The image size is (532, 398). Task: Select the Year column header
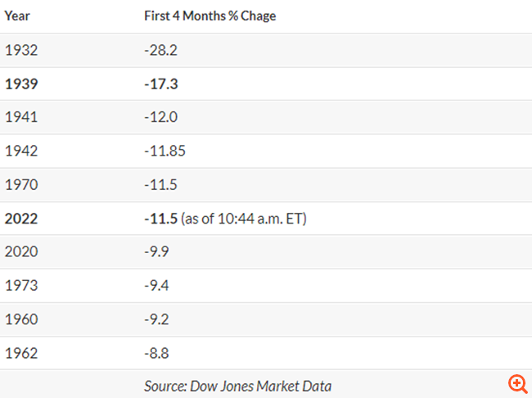point(17,16)
